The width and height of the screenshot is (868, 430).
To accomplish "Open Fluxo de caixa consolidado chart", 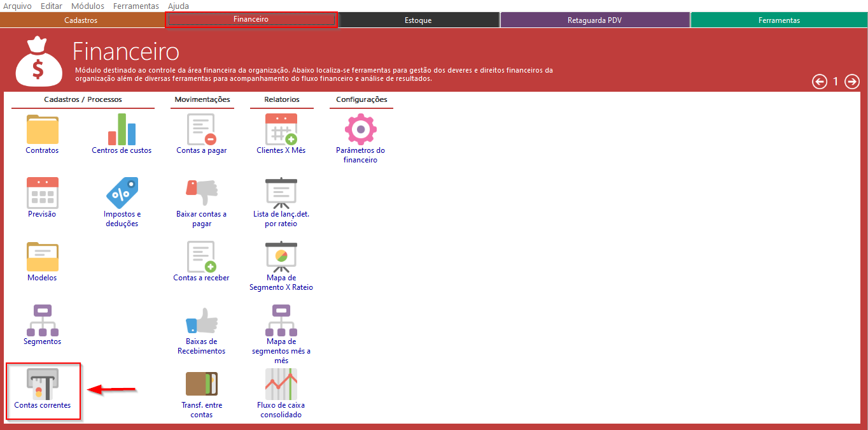I will pos(281,384).
